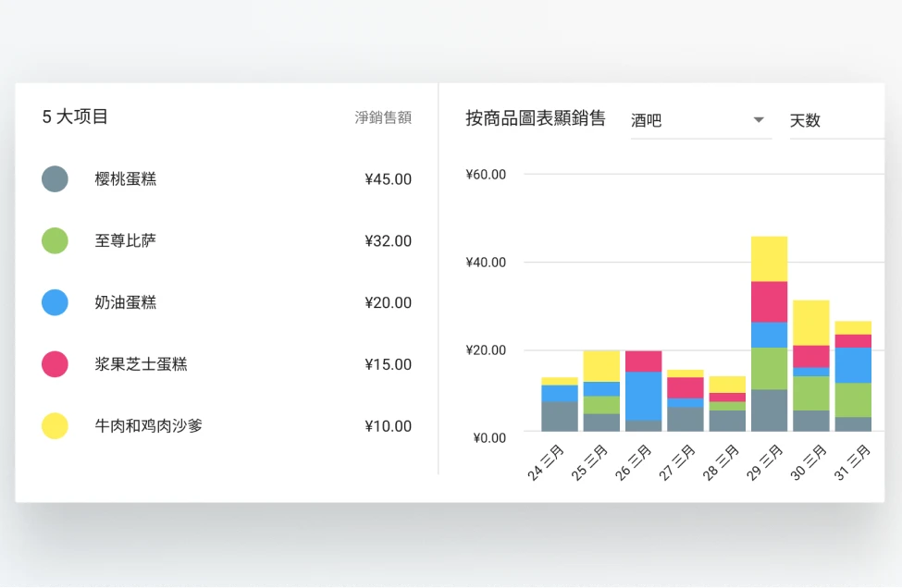Select the 5 大项目 panel title
The image size is (902, 588).
[x=74, y=117]
